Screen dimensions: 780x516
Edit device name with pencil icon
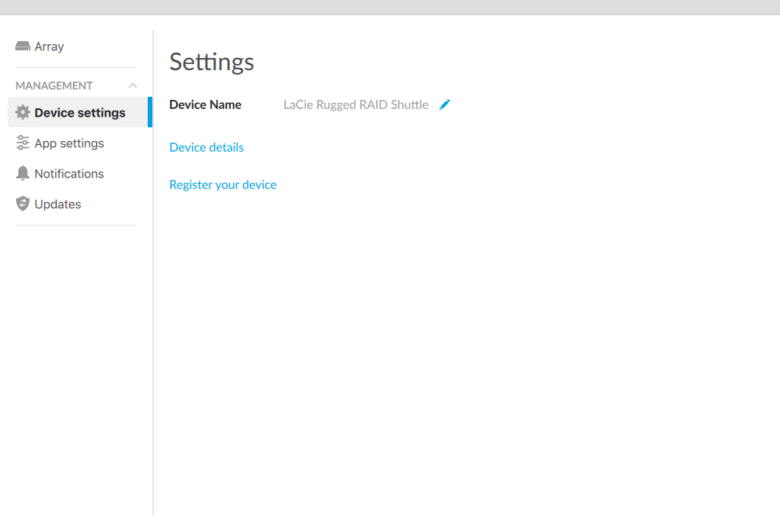[x=445, y=104]
